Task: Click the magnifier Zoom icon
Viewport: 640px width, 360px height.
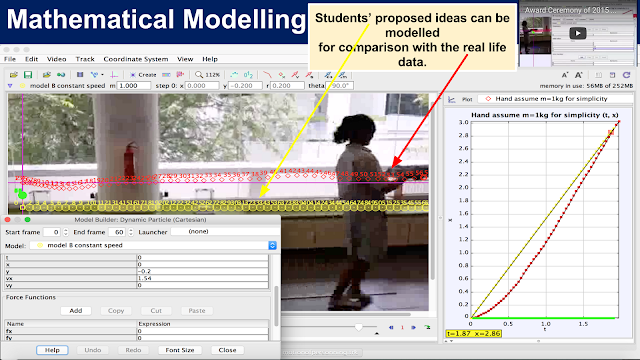Action: [x=199, y=75]
